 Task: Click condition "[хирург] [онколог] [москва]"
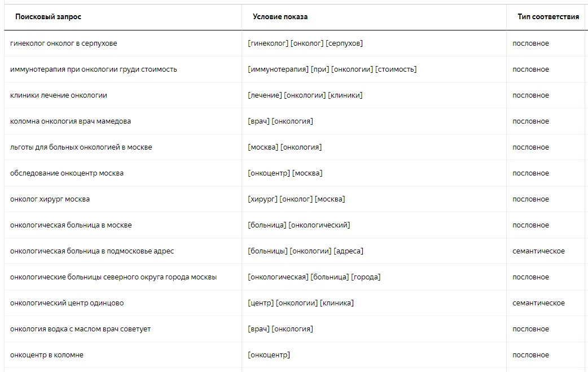coord(296,199)
